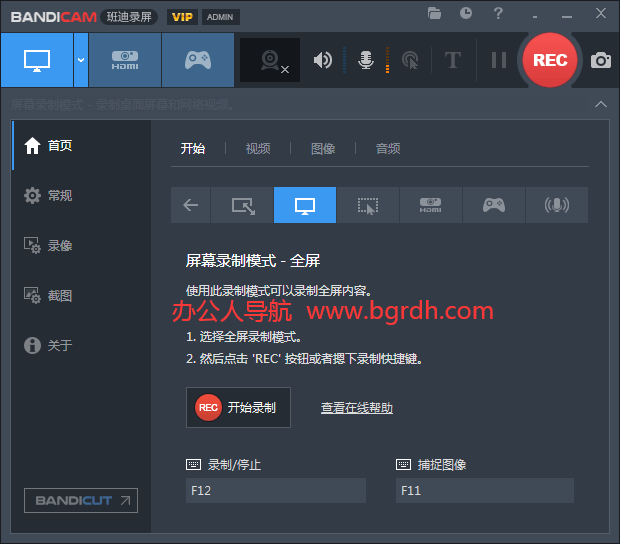Click record/stop hotkey field F12
The image size is (620, 544).
click(276, 491)
